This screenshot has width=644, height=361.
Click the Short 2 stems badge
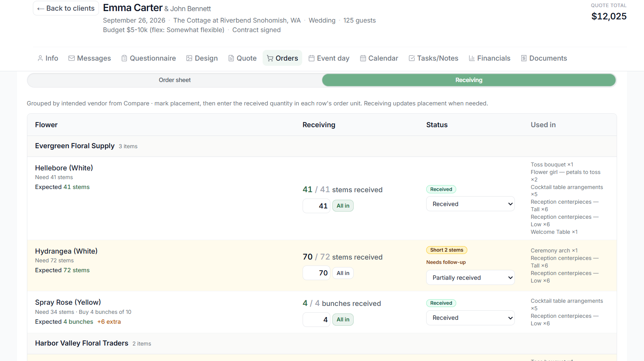(x=447, y=250)
